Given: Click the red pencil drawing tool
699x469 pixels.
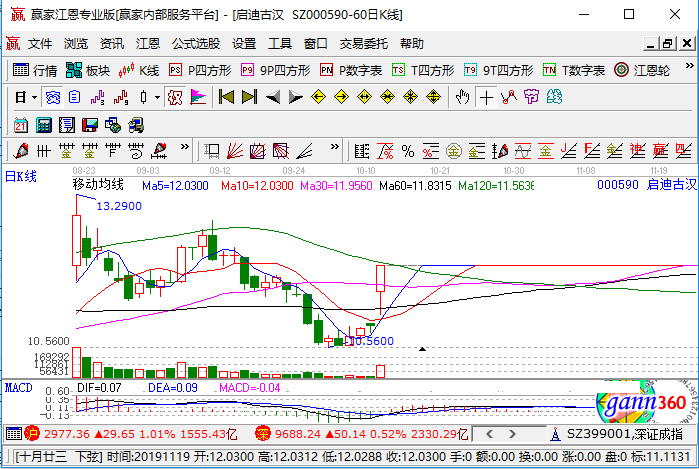Looking at the screenshot, I should tap(21, 152).
